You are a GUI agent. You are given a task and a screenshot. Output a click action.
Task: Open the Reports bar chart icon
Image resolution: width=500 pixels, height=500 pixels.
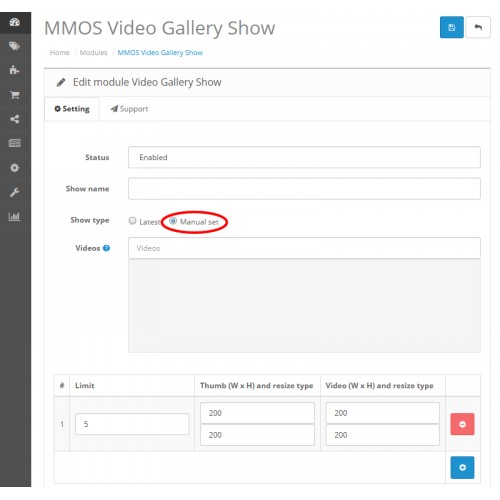click(14, 217)
